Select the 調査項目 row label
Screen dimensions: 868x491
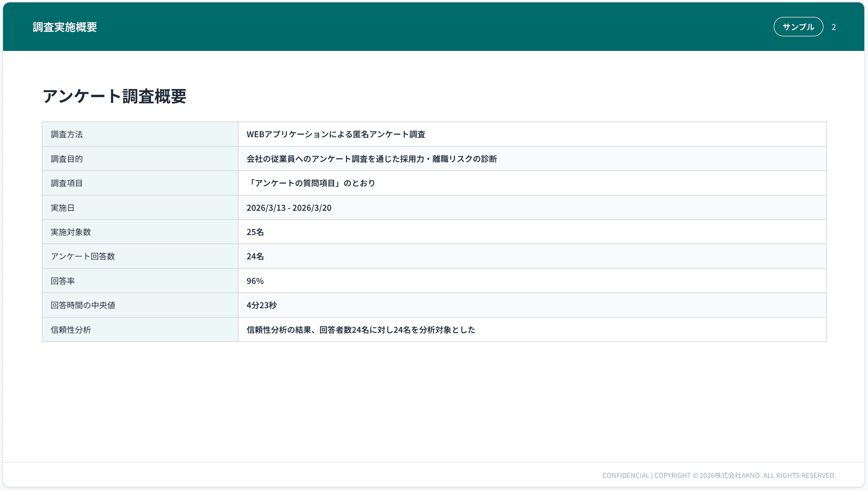click(67, 183)
